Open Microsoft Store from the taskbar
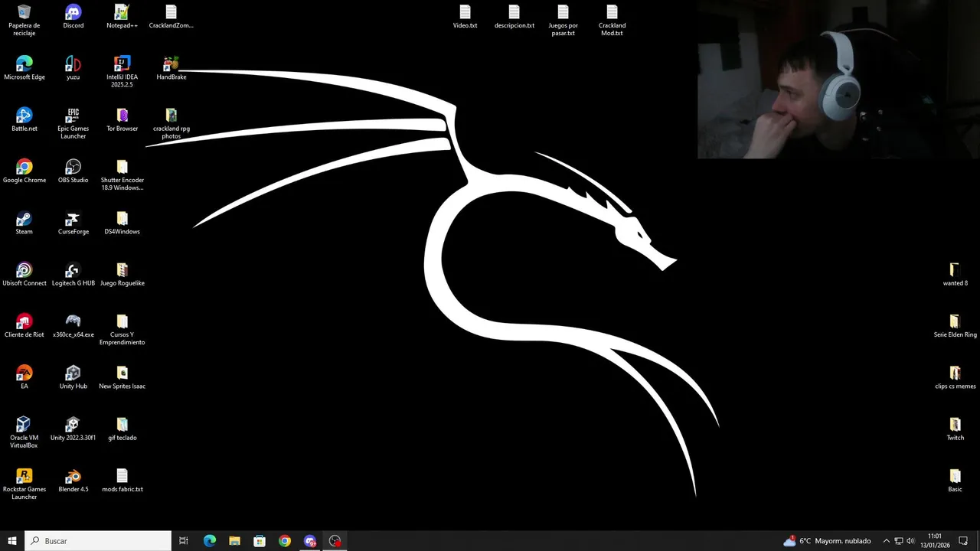The image size is (980, 551). [260, 541]
